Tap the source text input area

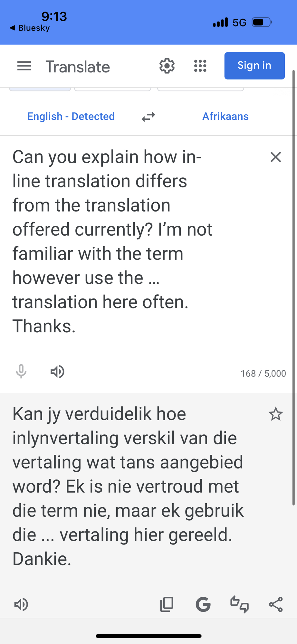[129, 241]
